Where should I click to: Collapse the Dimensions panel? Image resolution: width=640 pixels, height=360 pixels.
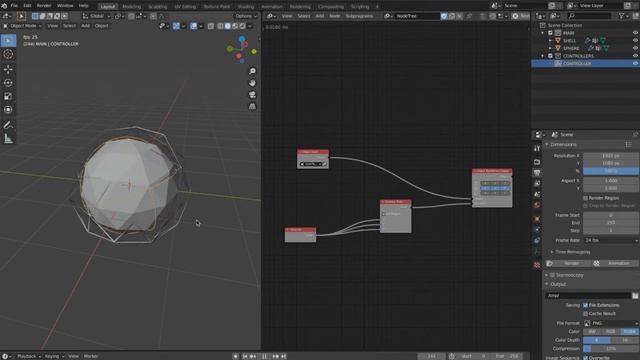tap(547, 144)
